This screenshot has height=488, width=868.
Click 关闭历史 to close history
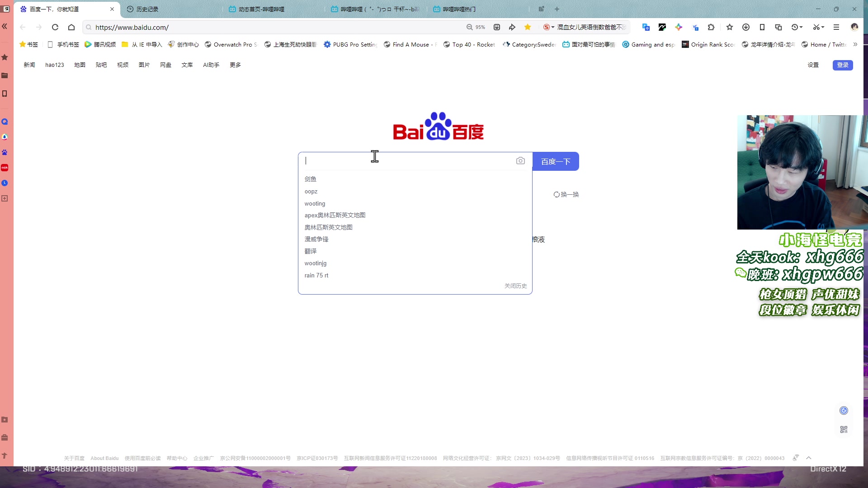(515, 286)
